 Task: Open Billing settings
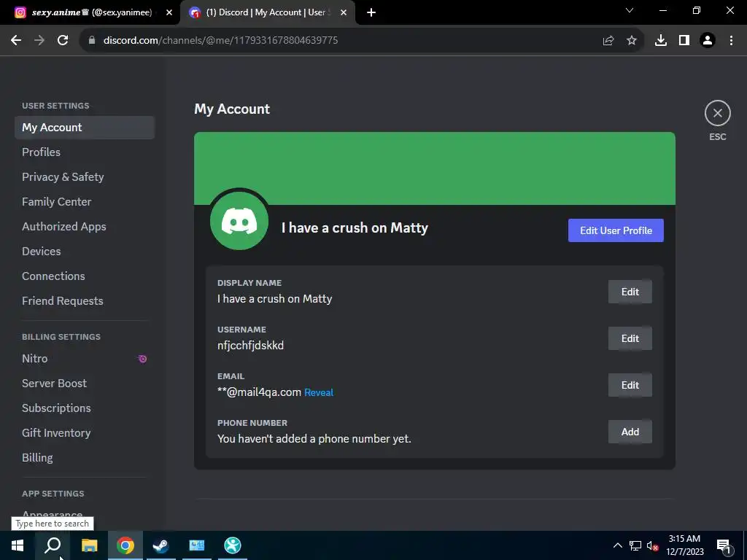pyautogui.click(x=85, y=458)
